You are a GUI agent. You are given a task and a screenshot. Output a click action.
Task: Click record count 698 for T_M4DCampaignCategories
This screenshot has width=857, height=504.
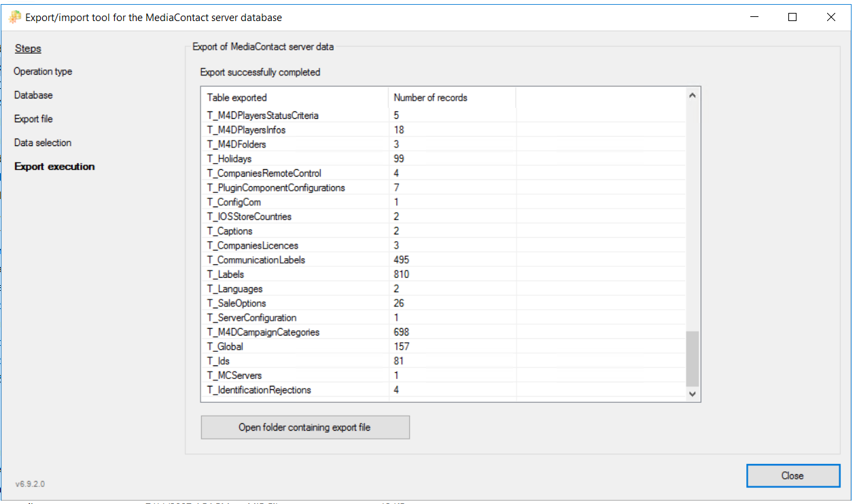point(401,332)
